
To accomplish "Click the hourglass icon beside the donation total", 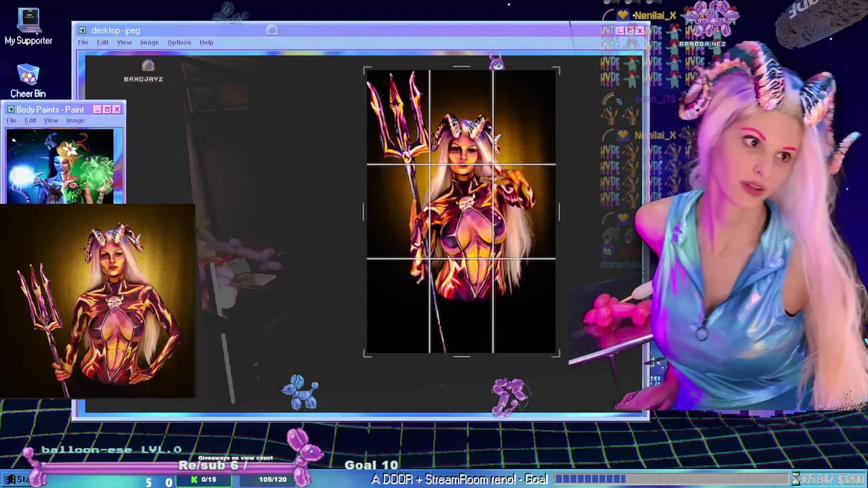I will (797, 479).
